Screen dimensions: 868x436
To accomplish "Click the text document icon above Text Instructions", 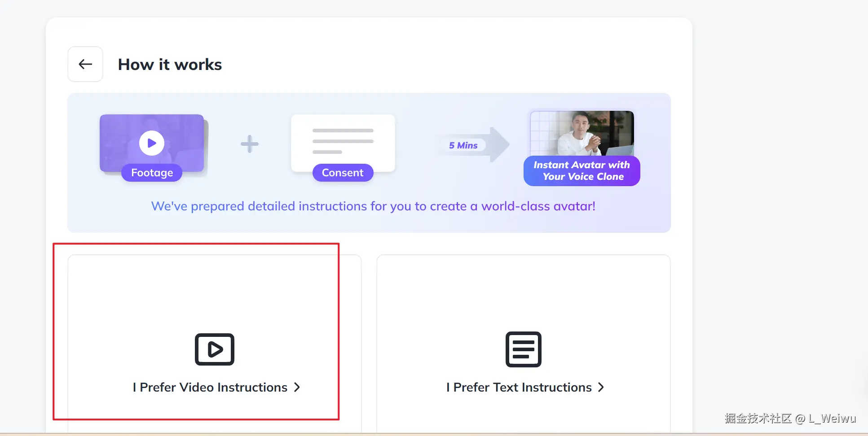I will click(x=523, y=349).
